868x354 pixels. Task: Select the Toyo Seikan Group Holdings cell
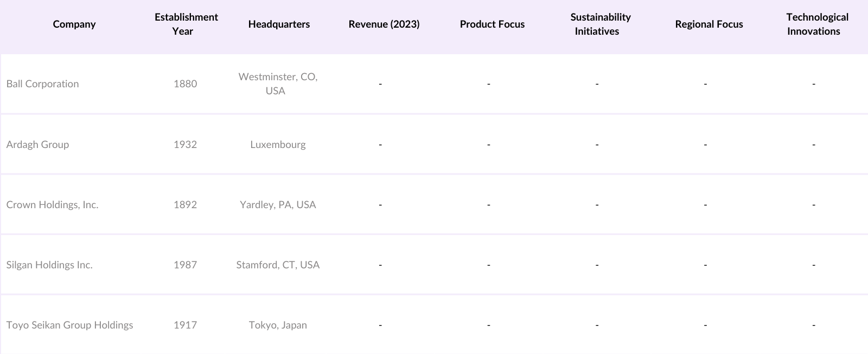[x=69, y=325]
